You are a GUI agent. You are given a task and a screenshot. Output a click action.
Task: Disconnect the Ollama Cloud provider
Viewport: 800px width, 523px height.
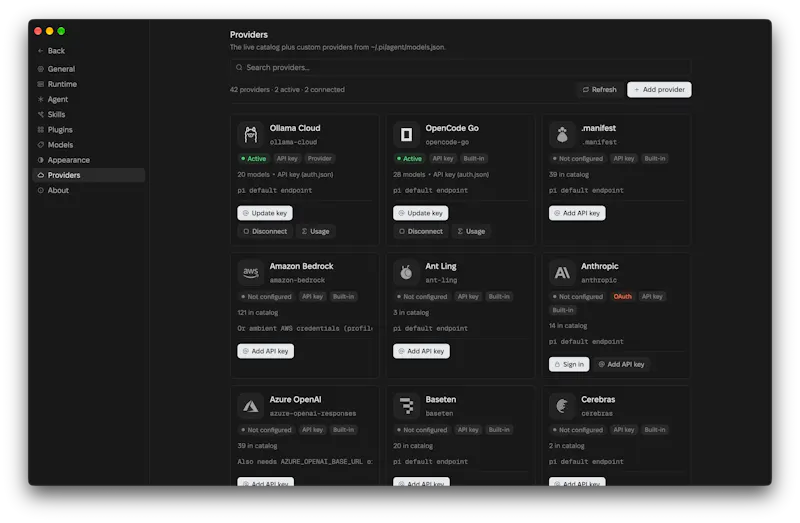point(265,231)
